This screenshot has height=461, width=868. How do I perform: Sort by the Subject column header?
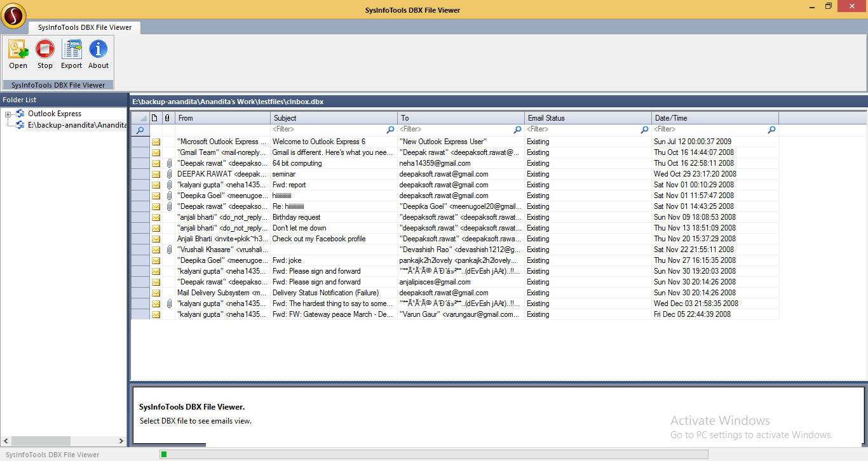coord(334,118)
